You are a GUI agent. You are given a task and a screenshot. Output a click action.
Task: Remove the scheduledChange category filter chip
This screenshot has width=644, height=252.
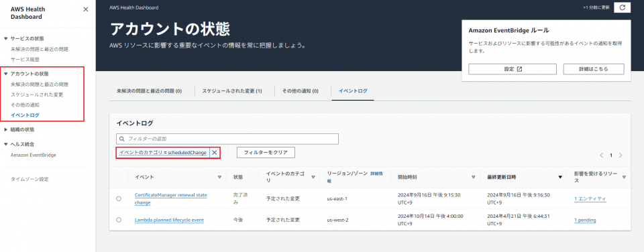pyautogui.click(x=215, y=152)
